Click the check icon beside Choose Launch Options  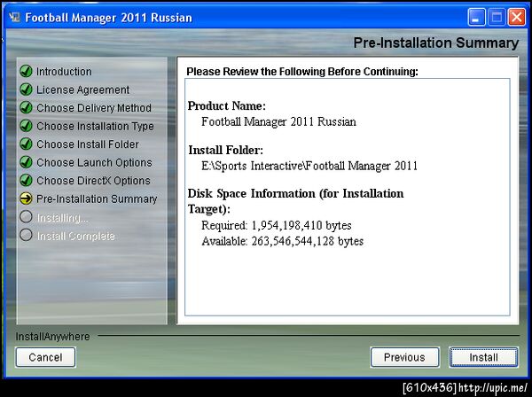pos(26,162)
